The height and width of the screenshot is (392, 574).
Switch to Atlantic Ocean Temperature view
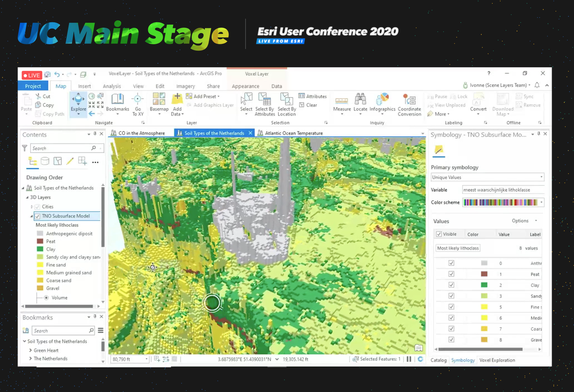point(290,133)
